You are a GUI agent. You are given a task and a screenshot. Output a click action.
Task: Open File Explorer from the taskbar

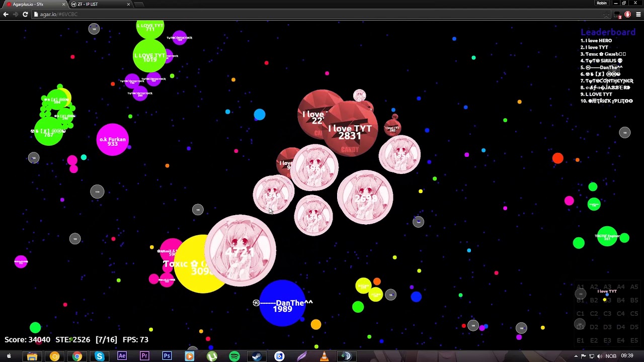point(32,356)
